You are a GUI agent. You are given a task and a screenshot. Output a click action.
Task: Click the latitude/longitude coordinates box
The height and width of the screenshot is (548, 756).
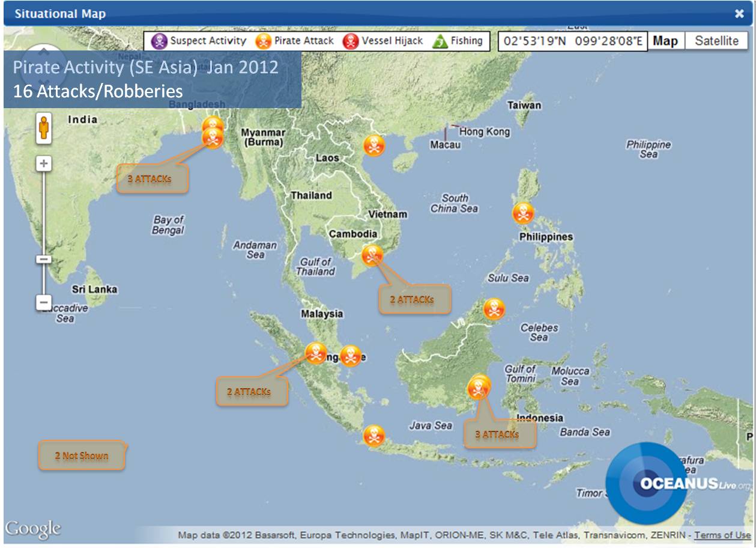573,41
